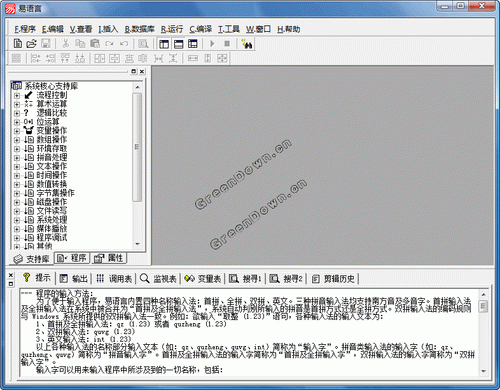Viewport: 500px width, 390px height.
Task: Expand the 文本操作 tree node
Action: (x=17, y=167)
